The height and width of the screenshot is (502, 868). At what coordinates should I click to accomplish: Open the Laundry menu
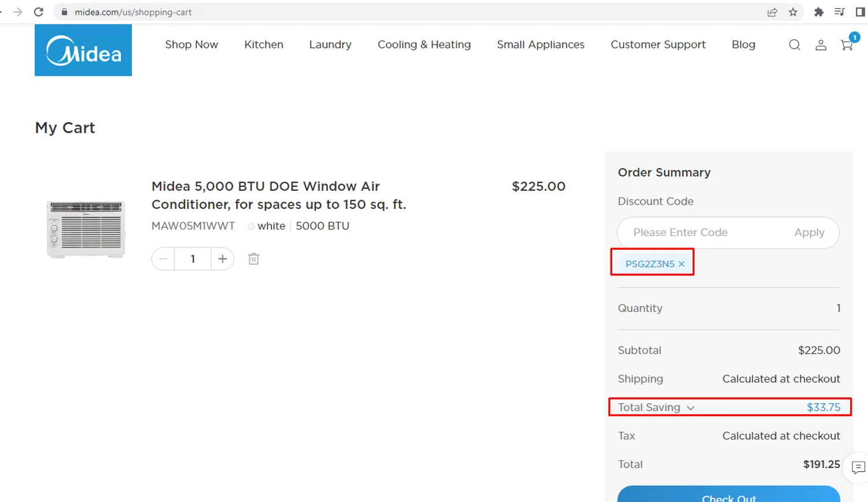[330, 45]
